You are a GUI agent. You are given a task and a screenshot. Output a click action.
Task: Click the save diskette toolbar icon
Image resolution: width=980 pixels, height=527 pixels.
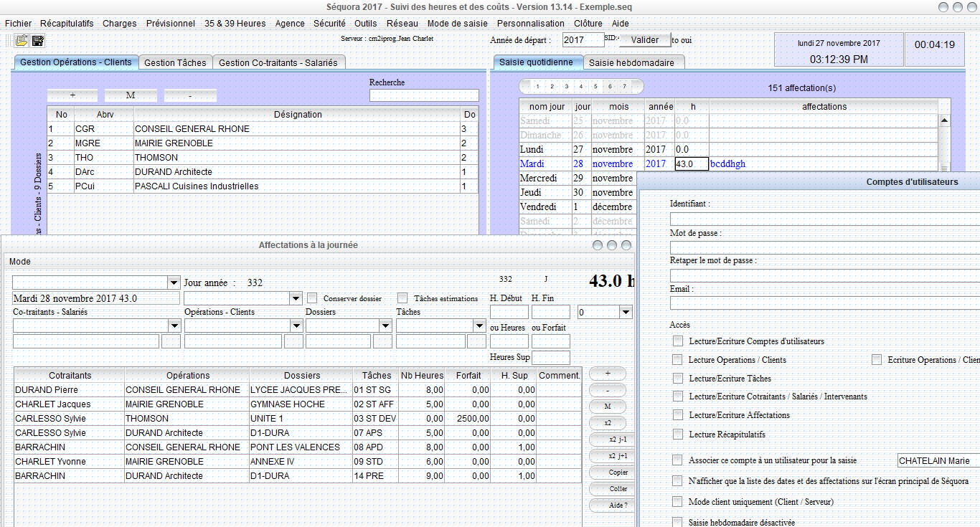[38, 40]
